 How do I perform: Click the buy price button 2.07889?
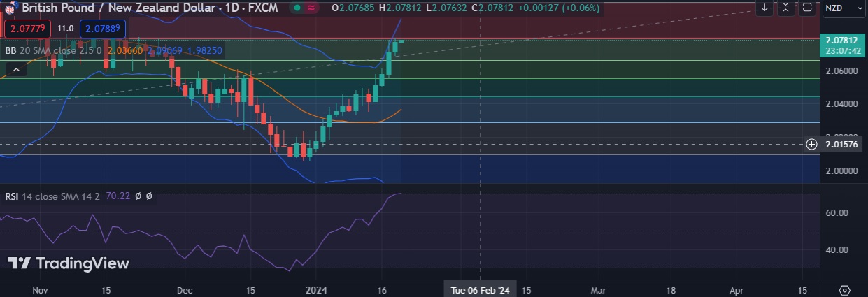pos(103,29)
